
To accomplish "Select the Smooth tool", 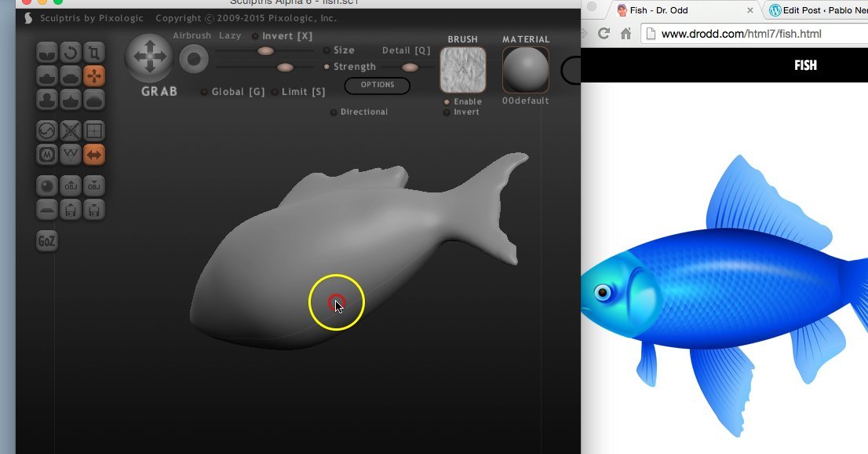I will [x=93, y=99].
